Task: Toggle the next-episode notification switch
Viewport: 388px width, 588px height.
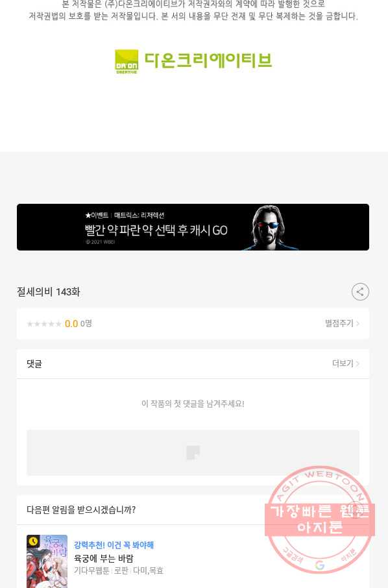Action: click(x=354, y=510)
